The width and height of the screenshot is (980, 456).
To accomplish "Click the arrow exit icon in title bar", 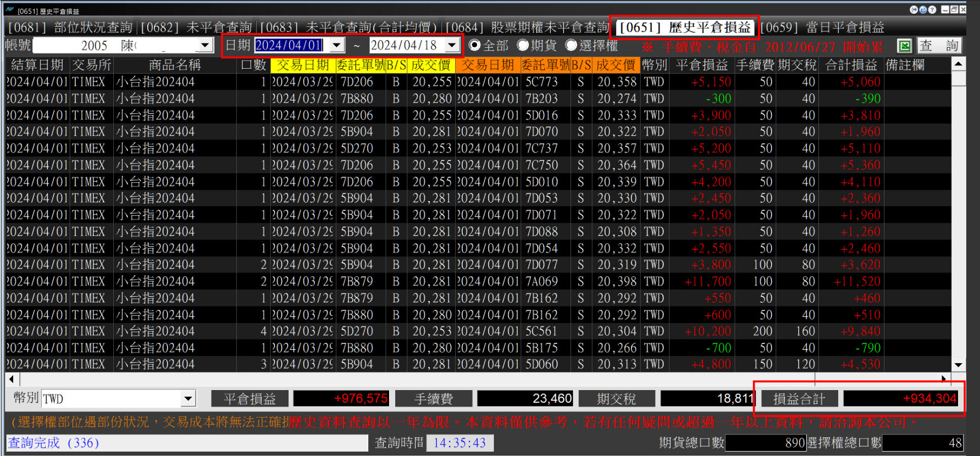I will pos(914,10).
